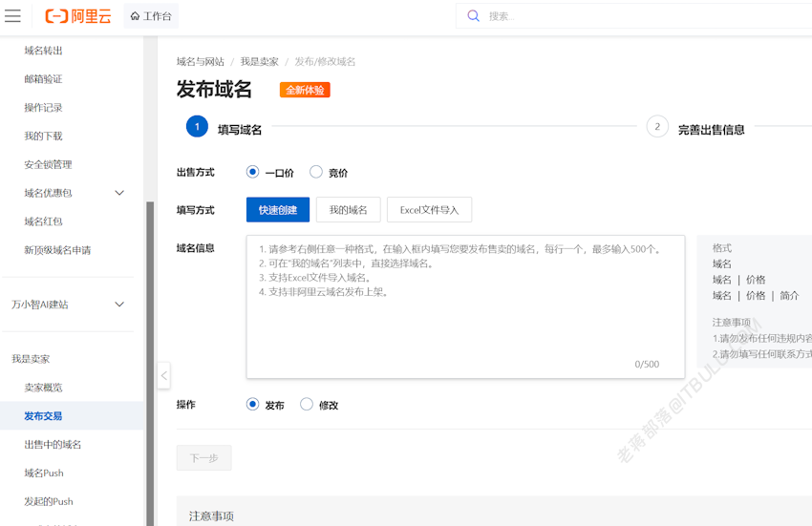812x526 pixels.
Task: Switch to the Excel文件导入 tab
Action: coord(429,210)
